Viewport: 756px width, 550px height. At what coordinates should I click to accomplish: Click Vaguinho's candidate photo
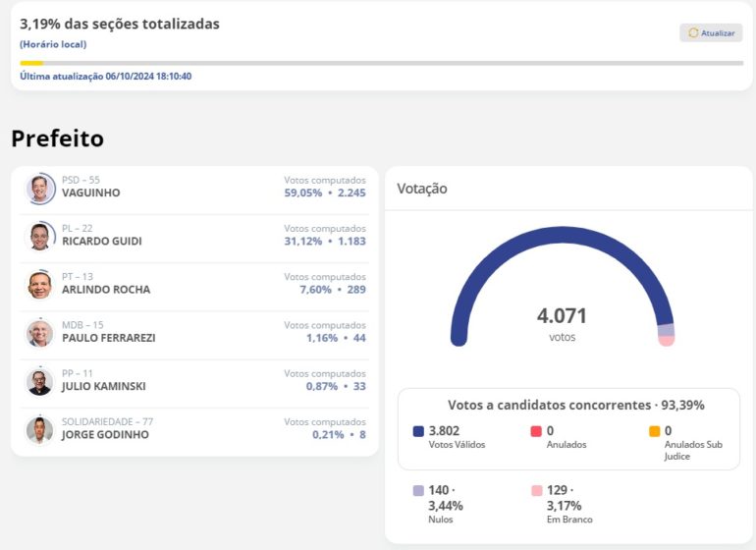pos(40,188)
